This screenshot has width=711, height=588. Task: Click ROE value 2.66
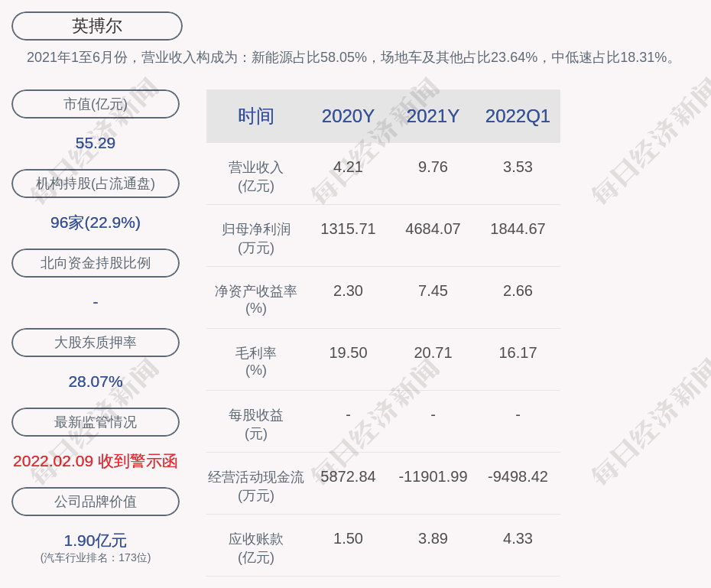click(x=518, y=291)
